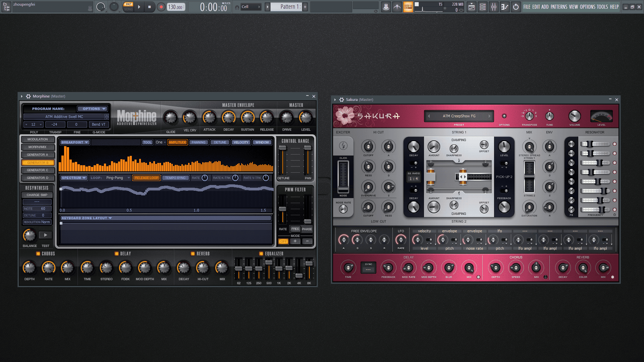The height and width of the screenshot is (362, 644).
Task: Open the FILE menu
Action: pos(527,7)
